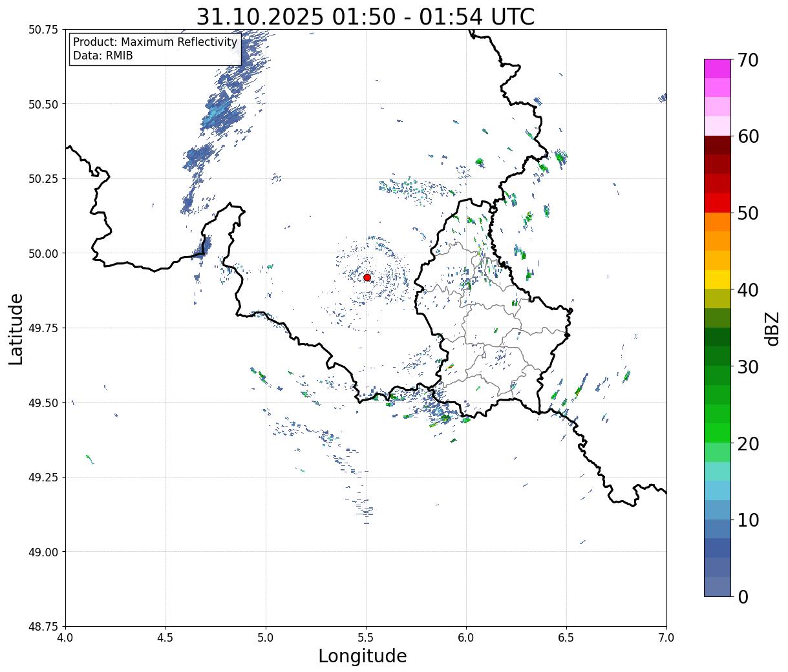Click the bright green 20 dBZ colorbar segment
This screenshot has height=672, width=788.
(718, 433)
